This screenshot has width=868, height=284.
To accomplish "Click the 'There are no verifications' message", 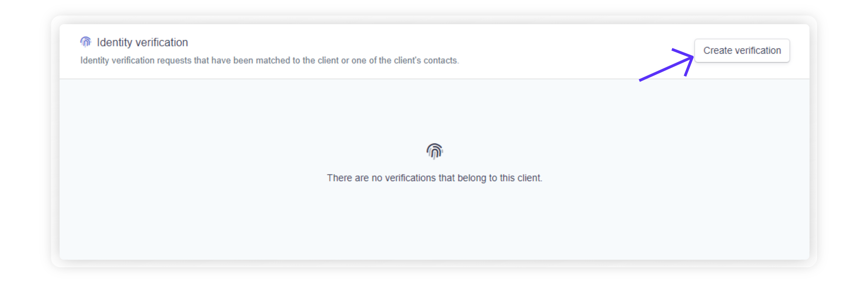I will (434, 178).
